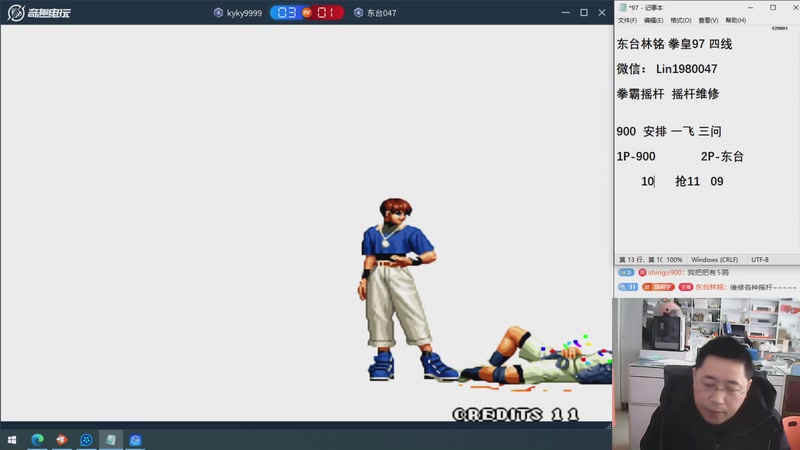Viewport: 800px width, 450px height.
Task: Click the badge icon before shingo900
Action: (642, 272)
